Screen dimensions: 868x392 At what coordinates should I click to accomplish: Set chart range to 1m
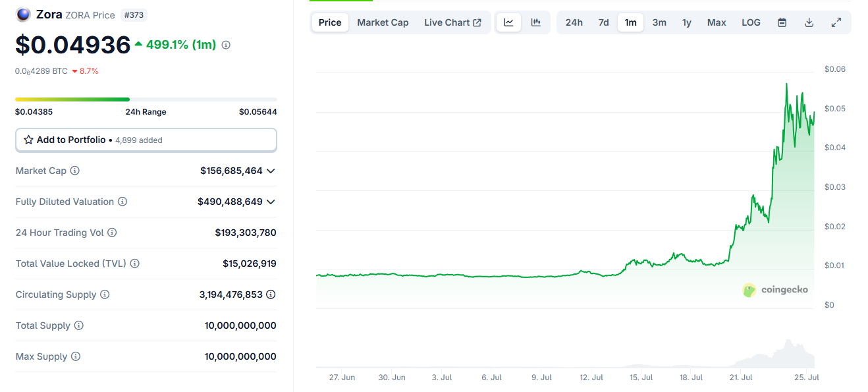pyautogui.click(x=630, y=22)
